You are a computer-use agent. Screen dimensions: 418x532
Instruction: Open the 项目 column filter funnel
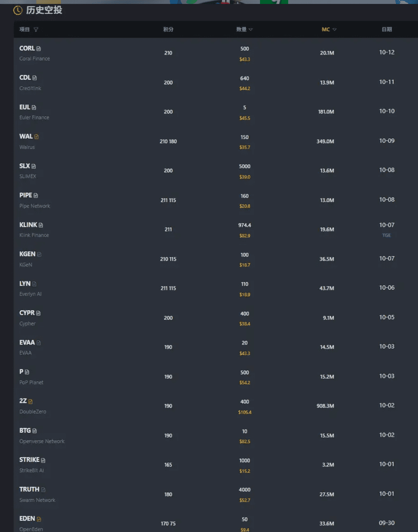(36, 29)
